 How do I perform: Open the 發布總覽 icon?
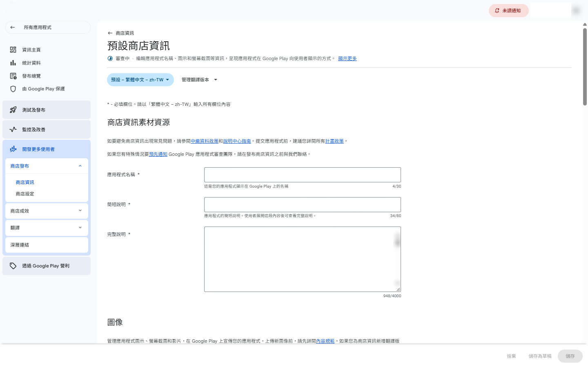pos(13,76)
